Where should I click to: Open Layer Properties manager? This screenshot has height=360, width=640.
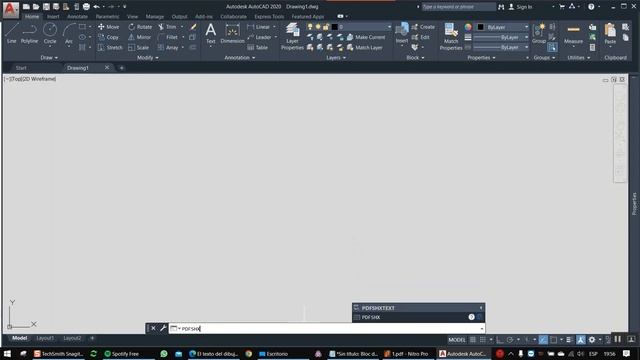(292, 36)
